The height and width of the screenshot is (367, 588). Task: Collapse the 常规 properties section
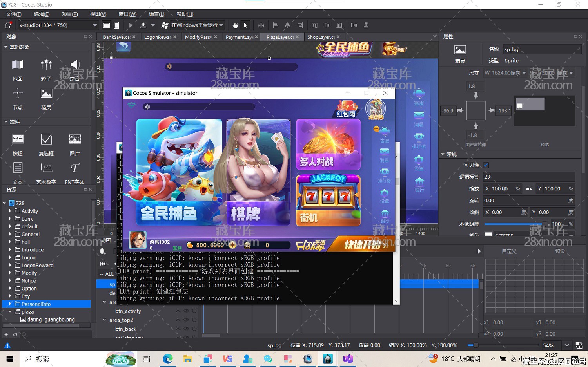tap(443, 154)
